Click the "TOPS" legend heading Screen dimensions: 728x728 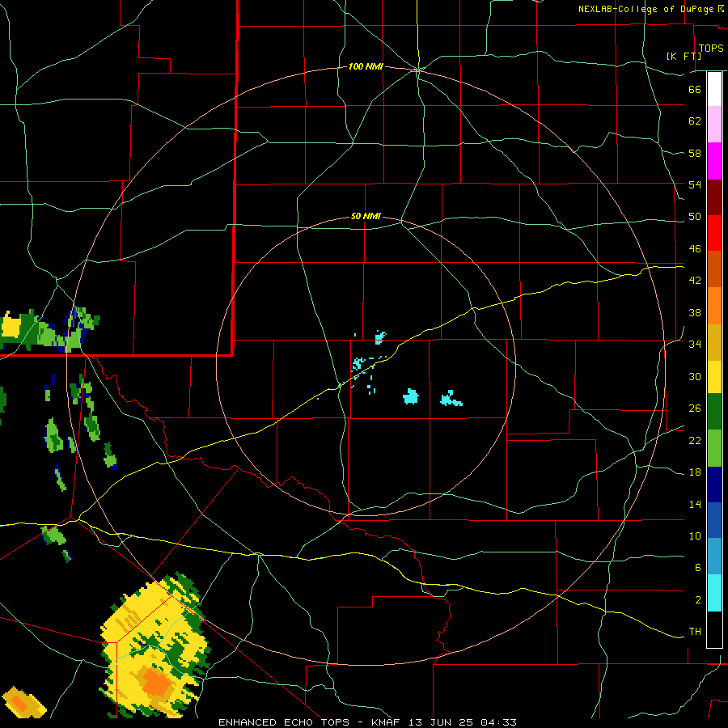click(711, 48)
